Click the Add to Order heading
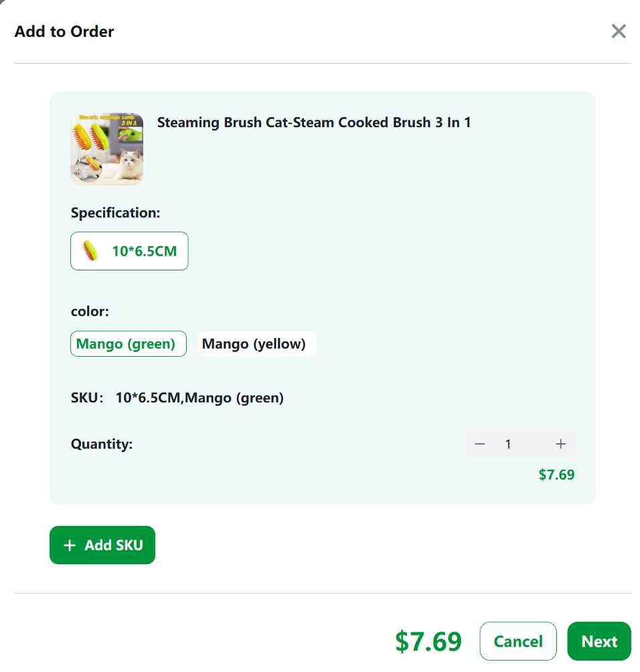Image resolution: width=640 pixels, height=672 pixels. coord(64,31)
